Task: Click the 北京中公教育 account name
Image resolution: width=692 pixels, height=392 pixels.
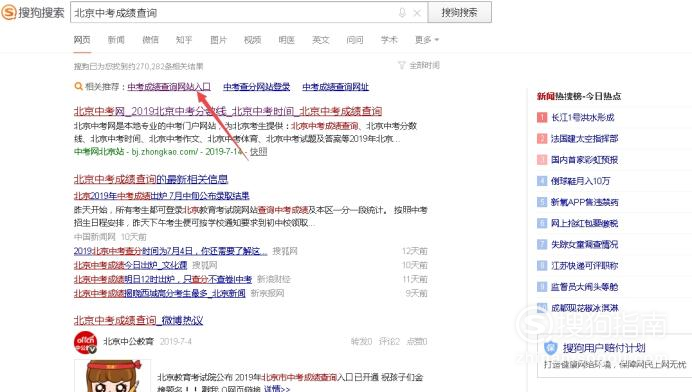Action: pyautogui.click(x=129, y=341)
